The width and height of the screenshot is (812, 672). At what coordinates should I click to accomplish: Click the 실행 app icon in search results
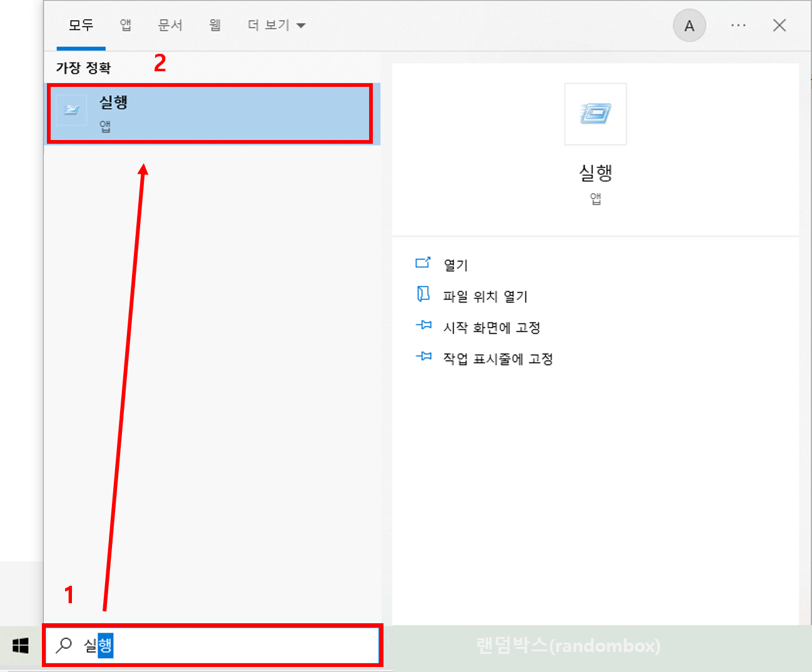(x=71, y=110)
